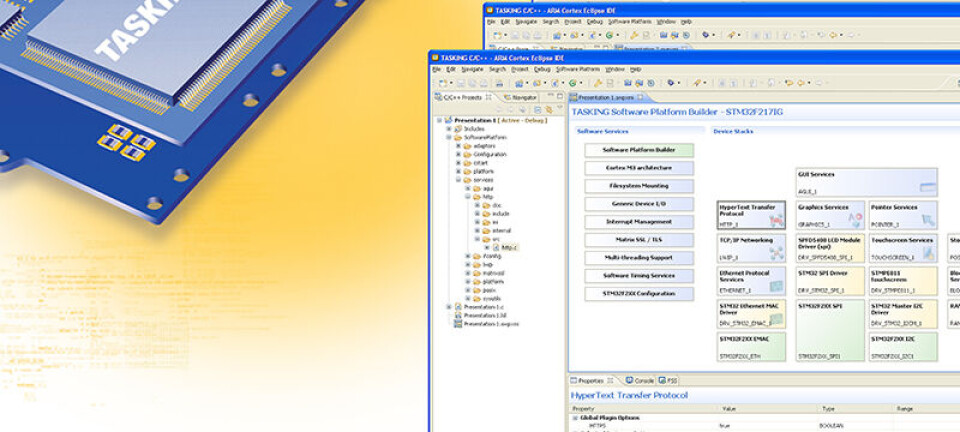
Task: Select the Properties tab
Action: point(592,381)
